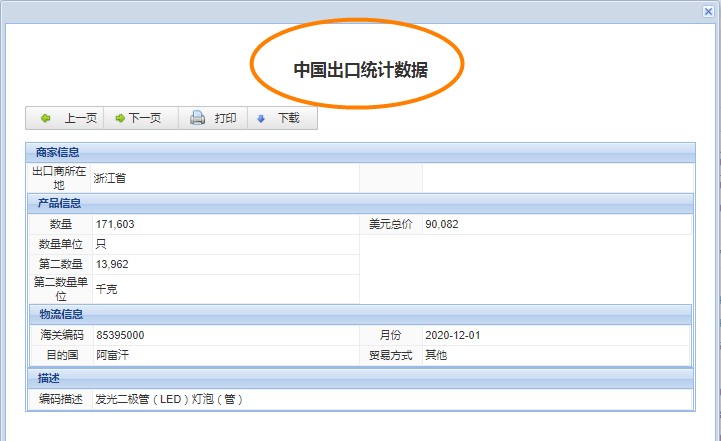Click the 月份 label
Viewport: 721px width, 441px height.
click(x=390, y=335)
